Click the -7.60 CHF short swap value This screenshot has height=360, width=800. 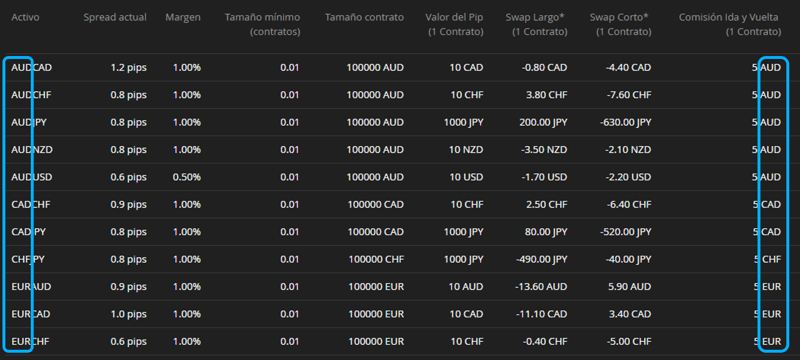coord(629,95)
